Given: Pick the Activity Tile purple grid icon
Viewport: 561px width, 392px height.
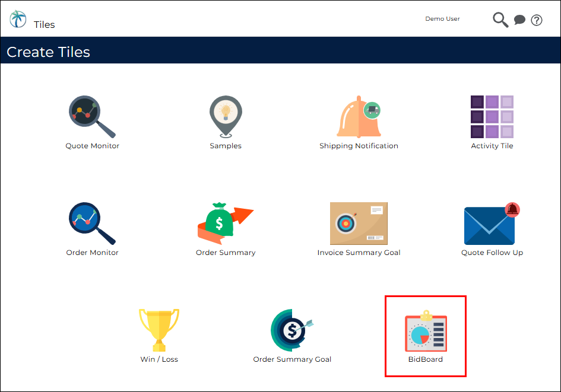Looking at the screenshot, I should pos(492,116).
